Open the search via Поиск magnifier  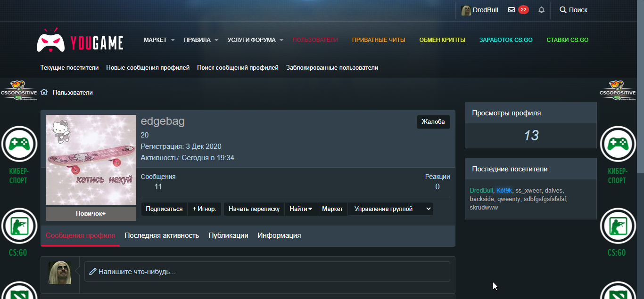pyautogui.click(x=573, y=10)
